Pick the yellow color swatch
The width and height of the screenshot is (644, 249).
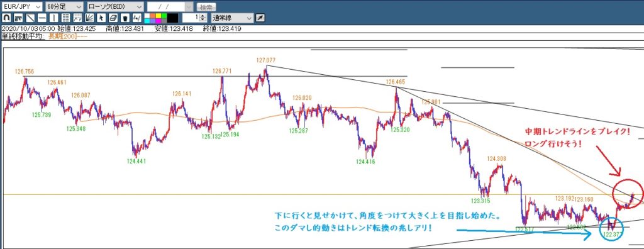(158, 16)
